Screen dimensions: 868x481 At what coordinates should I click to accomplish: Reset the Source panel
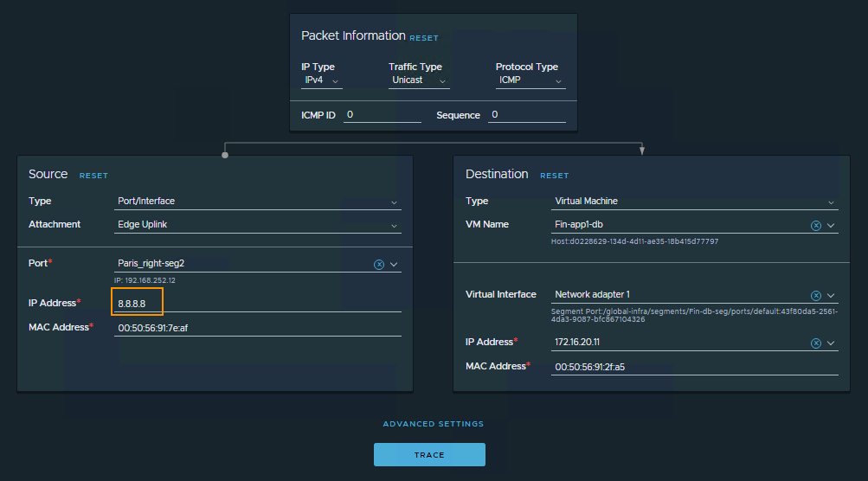click(x=93, y=176)
